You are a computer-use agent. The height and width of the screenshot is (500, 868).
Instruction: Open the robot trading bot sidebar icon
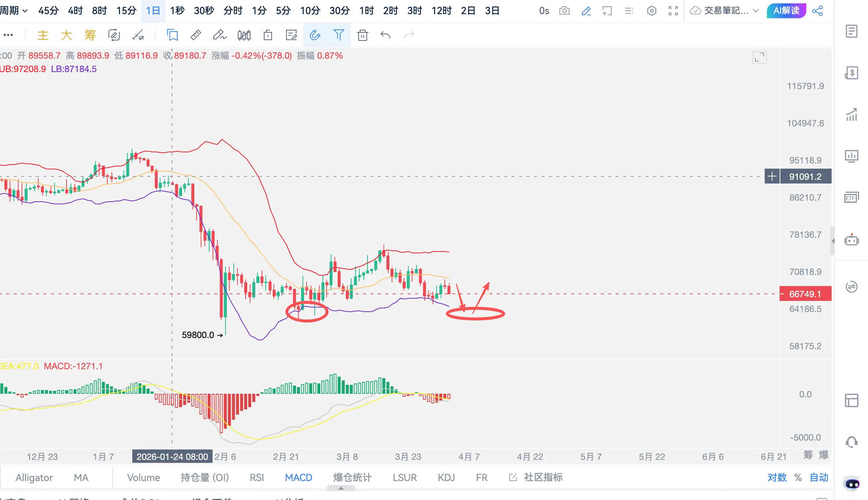pos(851,240)
